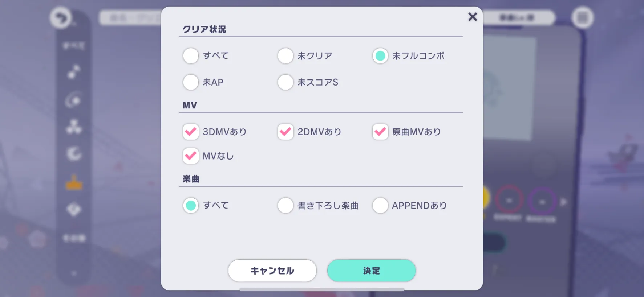This screenshot has width=644, height=297.
Task: Choose the 書き下ろし楽曲 radio option
Action: pos(285,205)
